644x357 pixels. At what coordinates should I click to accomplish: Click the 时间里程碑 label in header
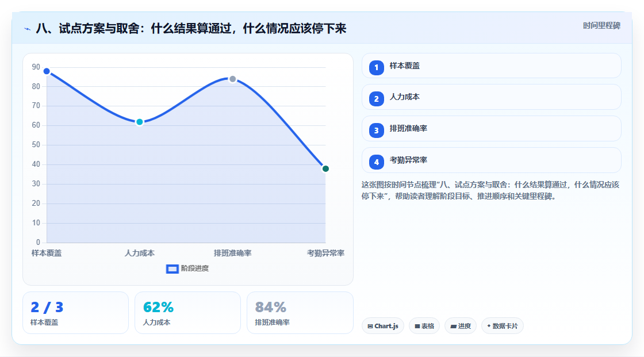point(601,25)
